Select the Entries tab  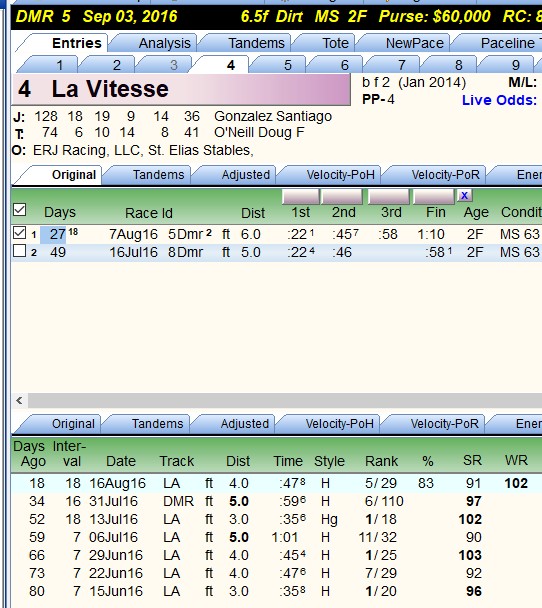click(x=76, y=43)
